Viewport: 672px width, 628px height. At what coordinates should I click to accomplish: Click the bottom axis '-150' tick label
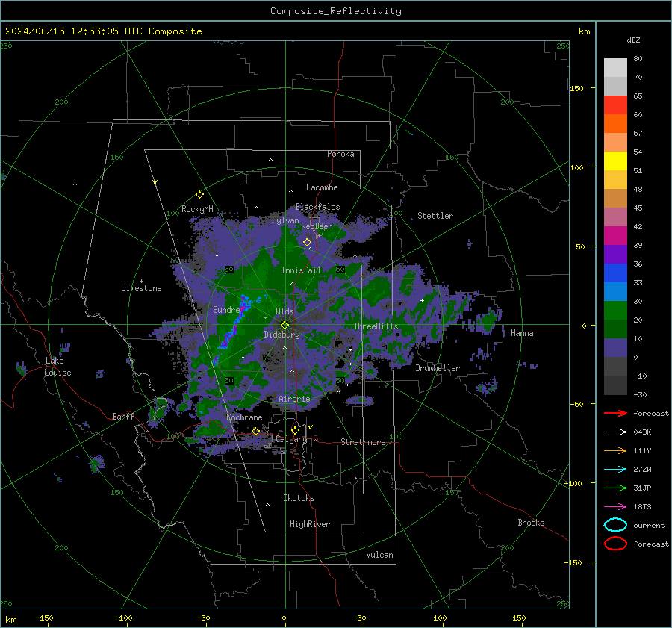coord(44,618)
